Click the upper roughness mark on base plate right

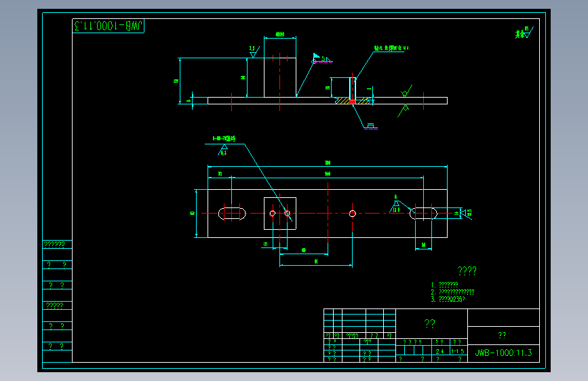click(x=406, y=92)
